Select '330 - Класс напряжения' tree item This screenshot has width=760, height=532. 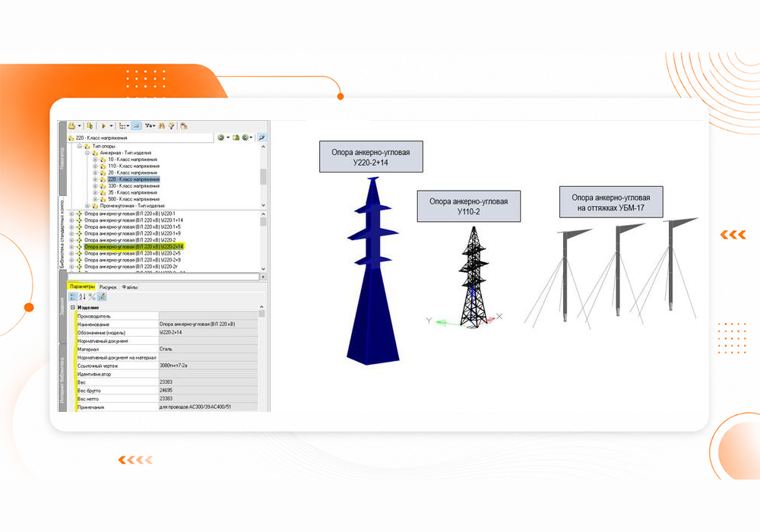point(134,186)
